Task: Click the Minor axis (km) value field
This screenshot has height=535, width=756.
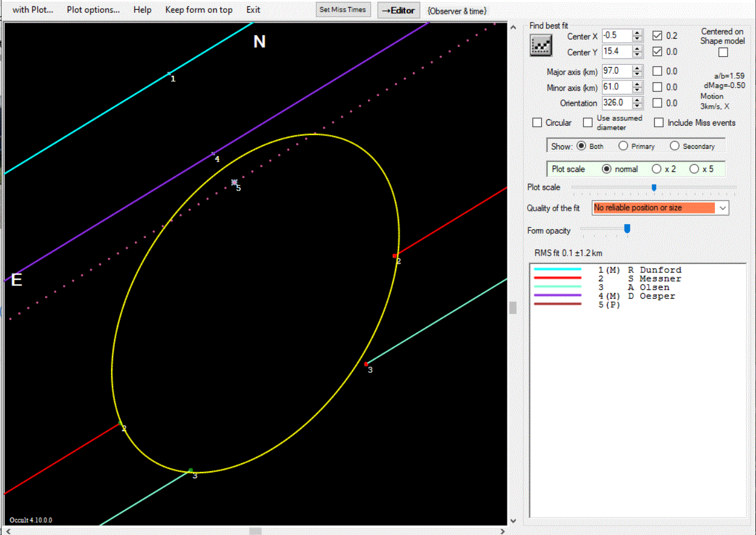Action: (617, 87)
